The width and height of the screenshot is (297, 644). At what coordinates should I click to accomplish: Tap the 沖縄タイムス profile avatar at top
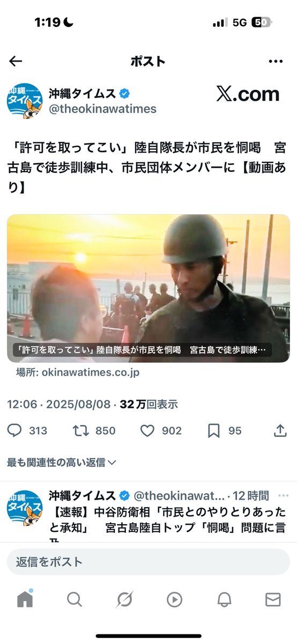[25, 100]
